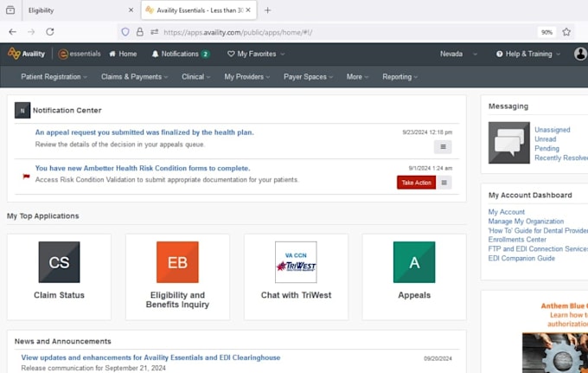Open Pending messages
This screenshot has height=373, width=588.
click(x=546, y=148)
